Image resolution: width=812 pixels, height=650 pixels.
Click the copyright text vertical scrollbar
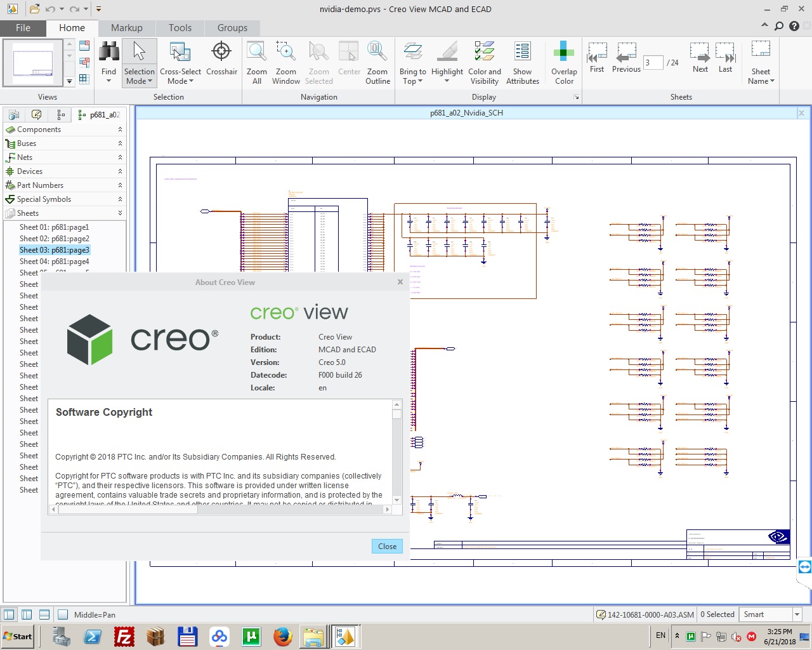pyautogui.click(x=396, y=452)
